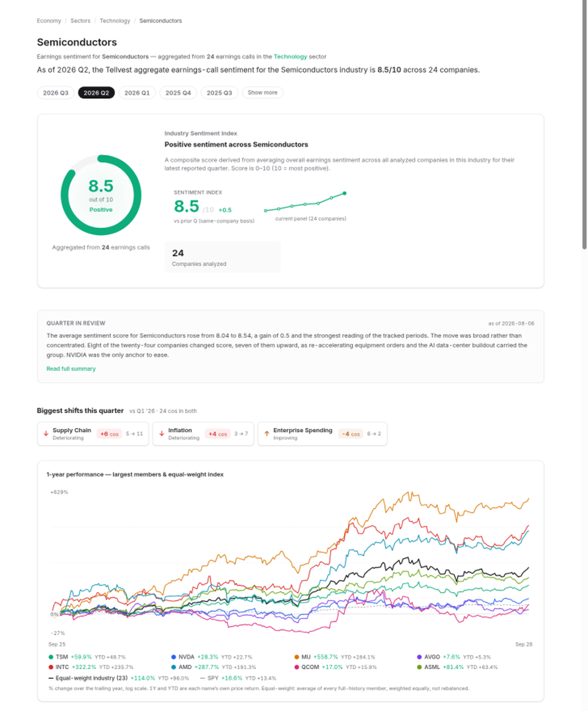Click the '+0.5' change value
This screenshot has width=588, height=711.
225,210
